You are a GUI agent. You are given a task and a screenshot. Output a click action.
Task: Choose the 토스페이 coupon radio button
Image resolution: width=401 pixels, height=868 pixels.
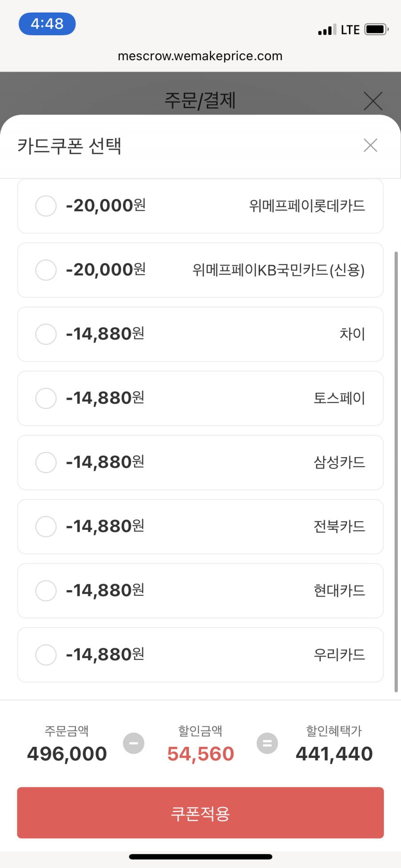click(46, 398)
